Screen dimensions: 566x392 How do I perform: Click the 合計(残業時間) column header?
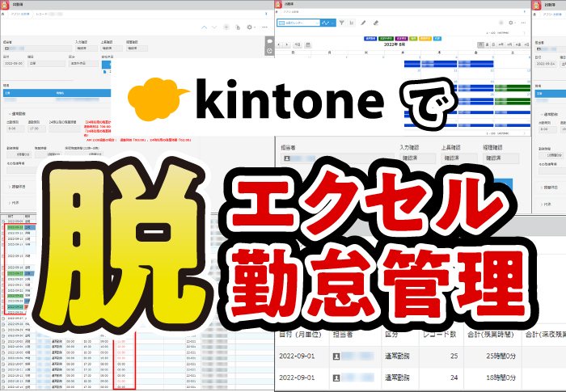[x=491, y=335]
